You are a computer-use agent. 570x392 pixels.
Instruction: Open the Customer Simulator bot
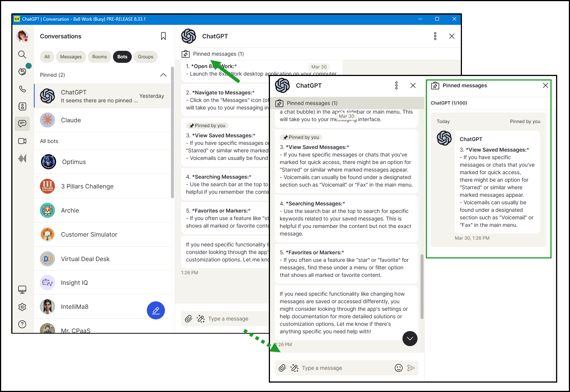[102, 234]
